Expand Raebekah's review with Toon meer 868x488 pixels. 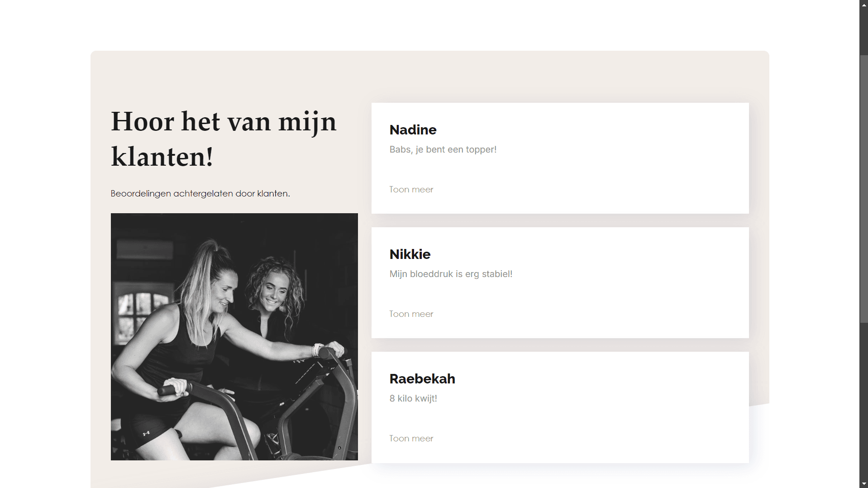pos(411,438)
